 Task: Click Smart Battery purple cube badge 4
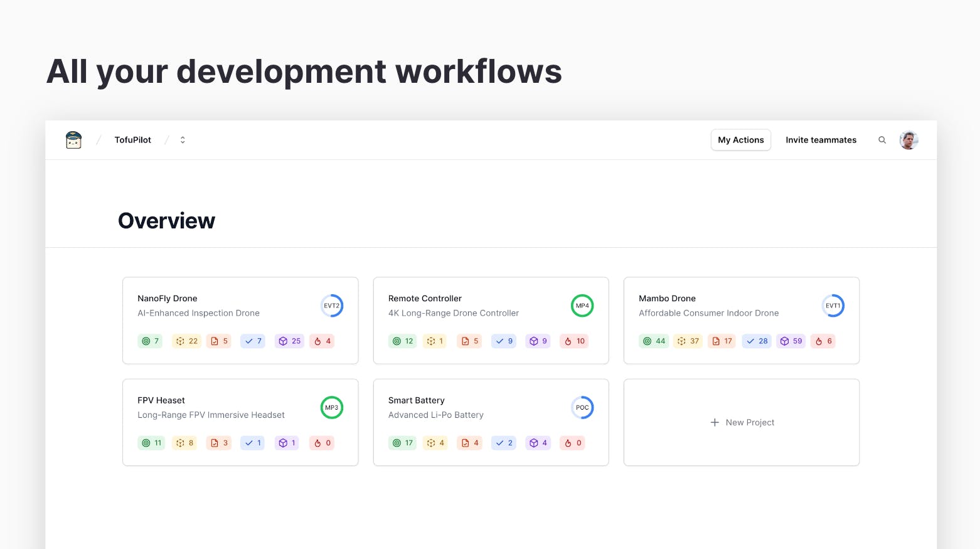click(538, 443)
